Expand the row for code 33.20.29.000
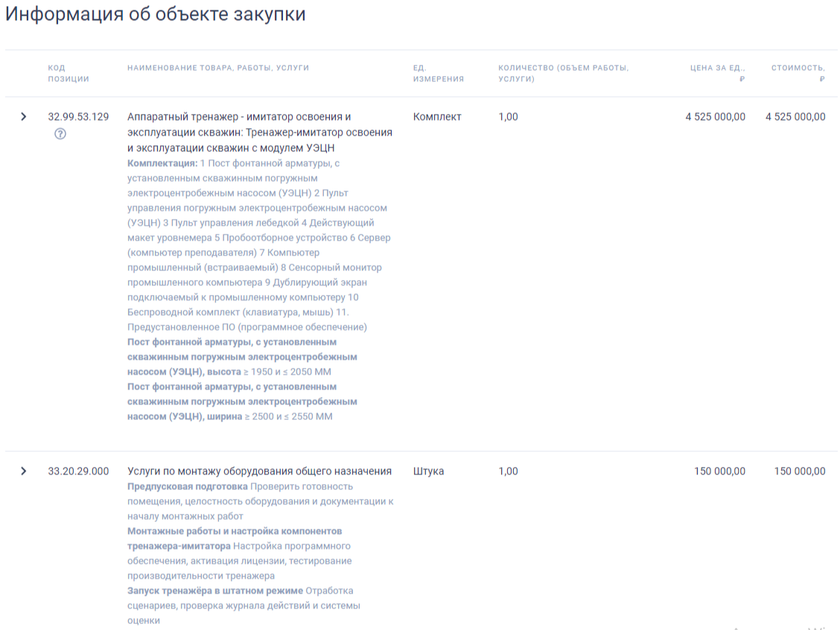 click(24, 471)
